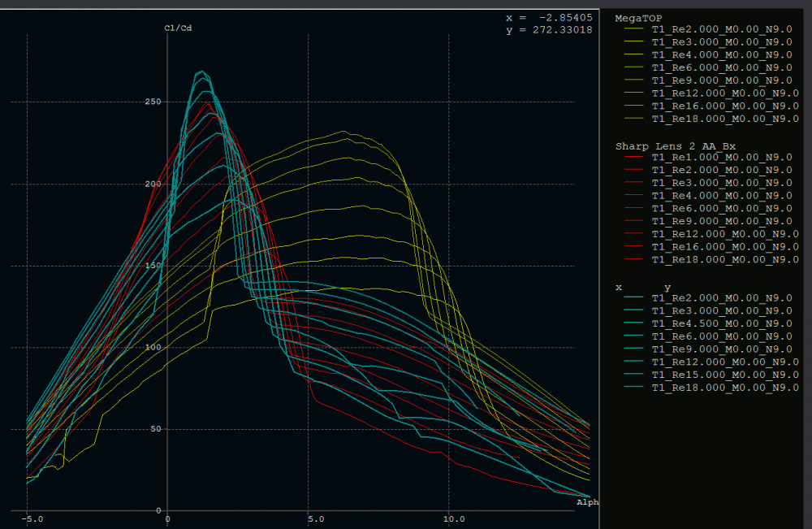Select the teal T1_Re12.000 legend entry
This screenshot has height=529, width=812.
click(722, 362)
